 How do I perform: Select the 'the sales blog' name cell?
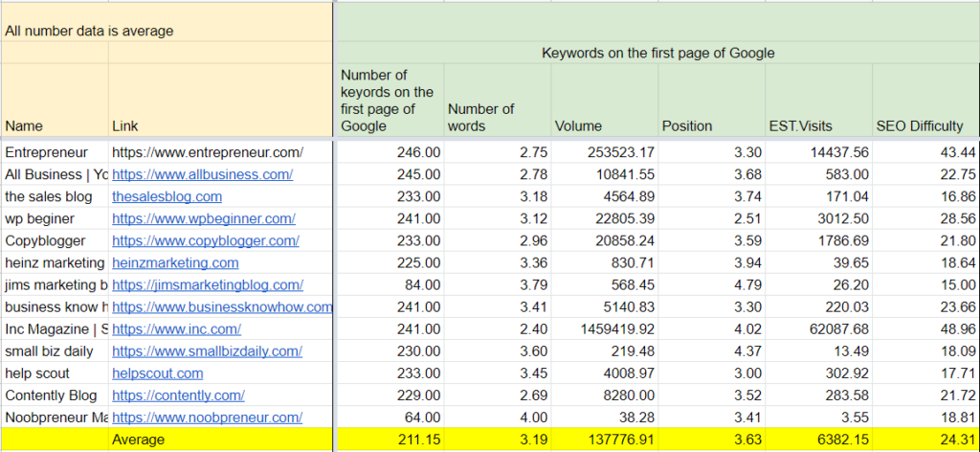pos(55,196)
